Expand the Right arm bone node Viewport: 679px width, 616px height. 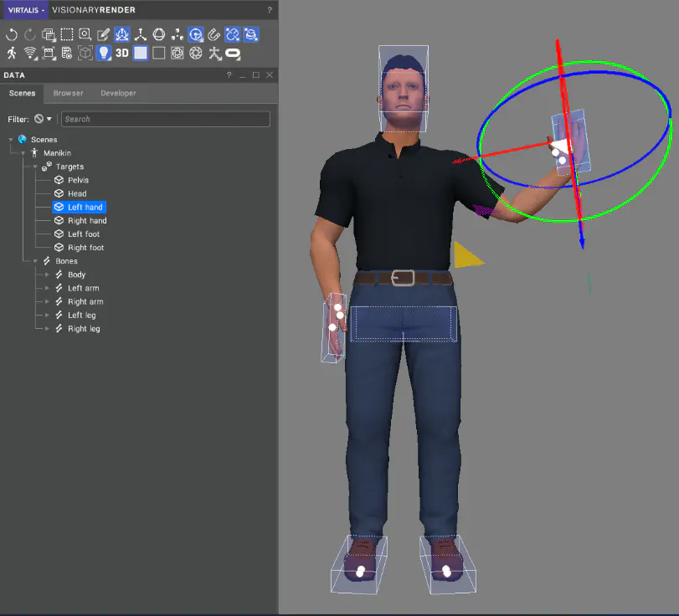pos(47,302)
